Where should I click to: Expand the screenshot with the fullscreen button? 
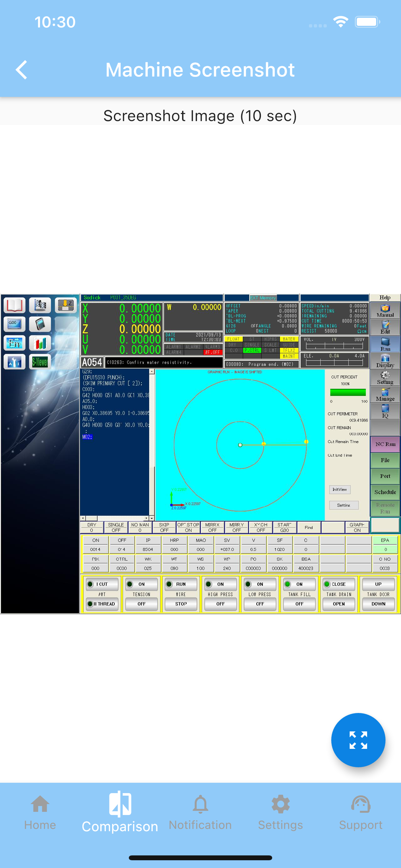point(358,740)
